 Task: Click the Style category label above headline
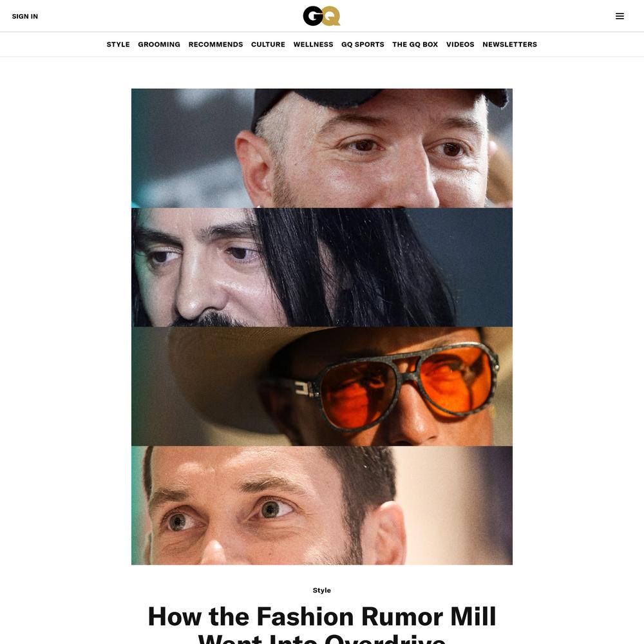click(321, 590)
